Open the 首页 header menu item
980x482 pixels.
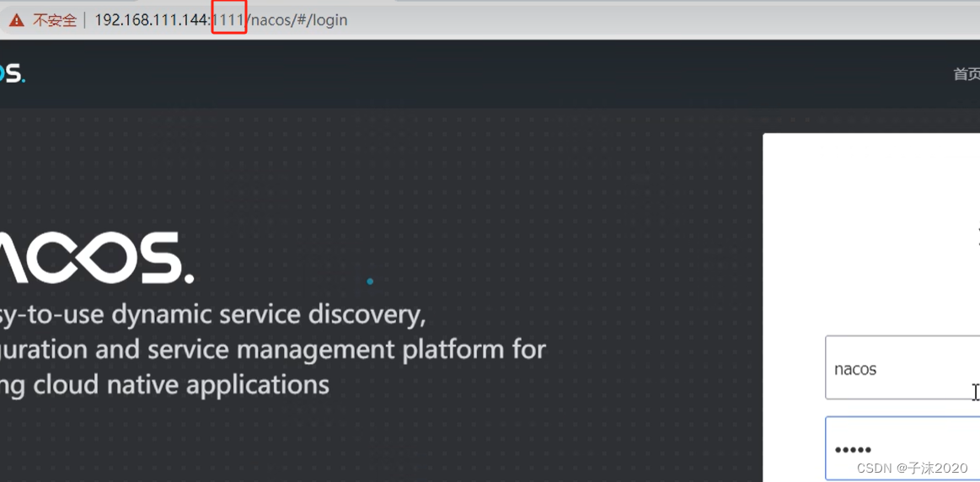coord(967,74)
